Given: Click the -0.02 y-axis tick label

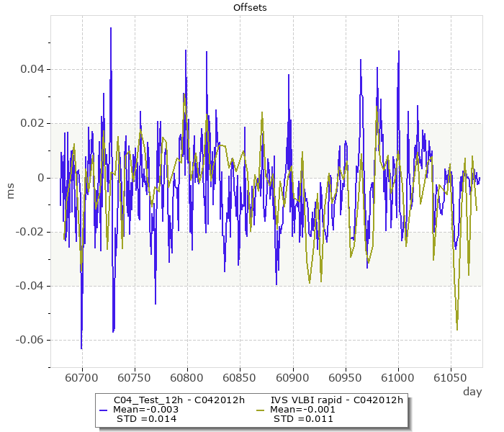Looking at the screenshot, I should 30,232.
